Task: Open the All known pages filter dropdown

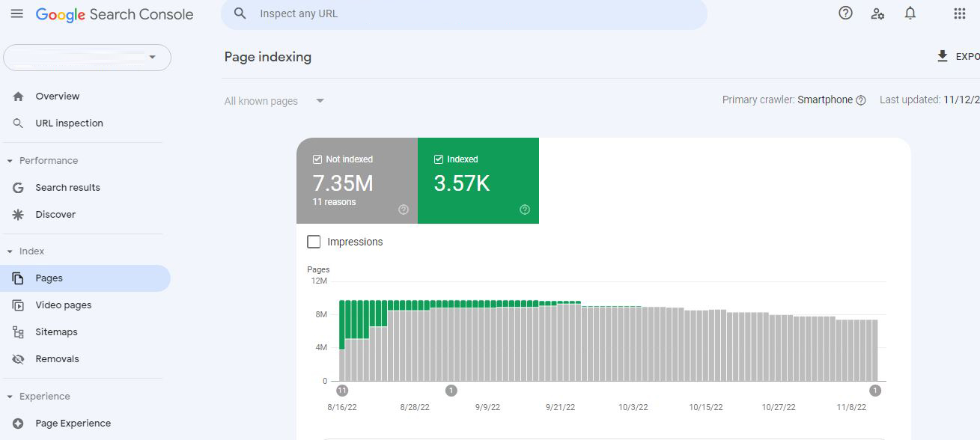Action: pos(275,101)
